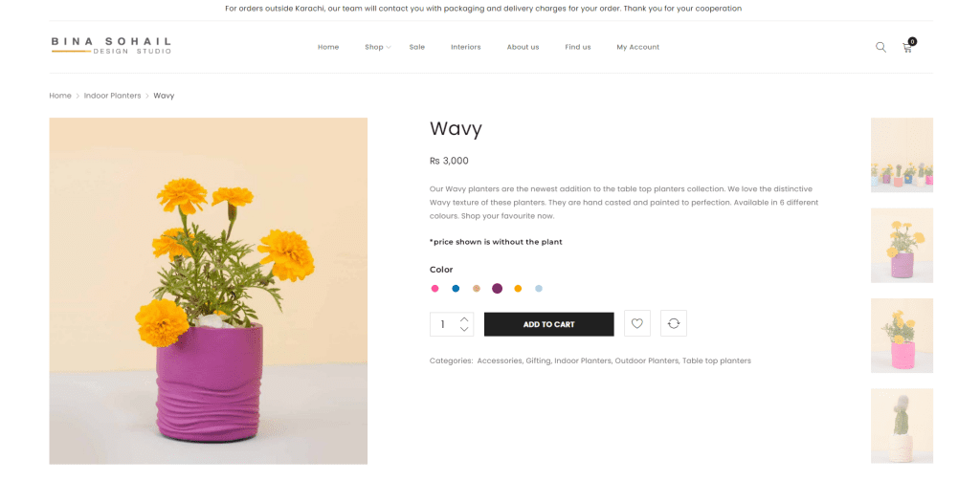Viewport: 980px width, 481px height.
Task: Add Wavy to wishlist with heart icon
Action: (637, 324)
